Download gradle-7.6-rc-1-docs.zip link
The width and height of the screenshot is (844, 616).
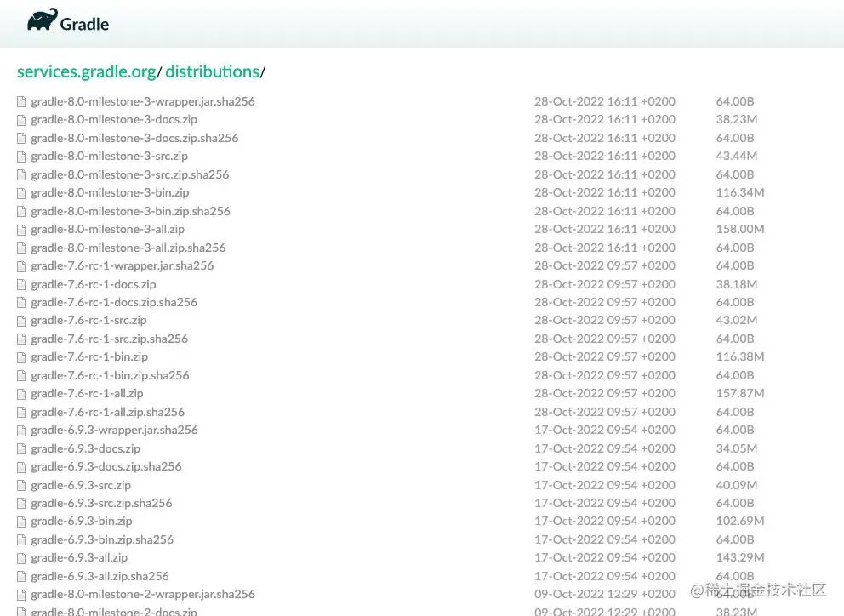(93, 284)
